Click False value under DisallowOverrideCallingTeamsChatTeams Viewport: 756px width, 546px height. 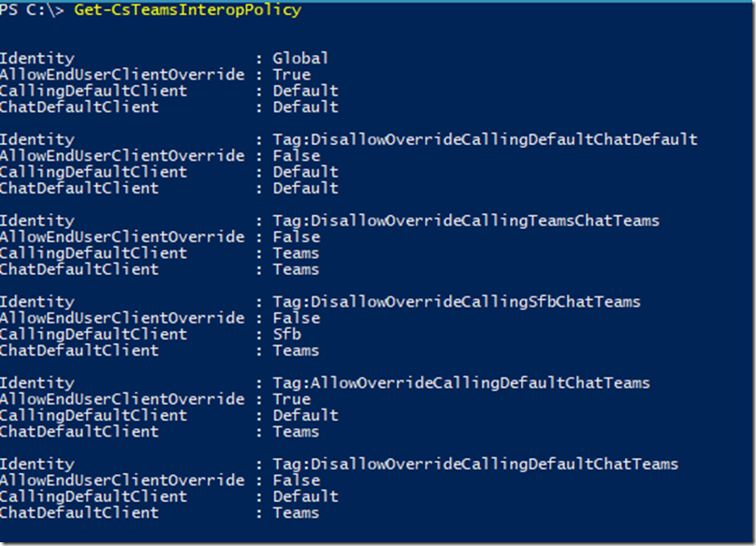click(x=297, y=237)
